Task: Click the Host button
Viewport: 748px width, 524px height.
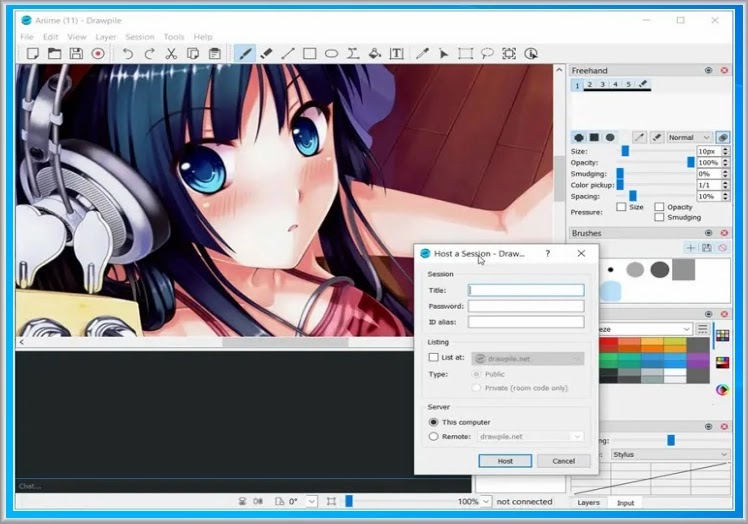Action: pyautogui.click(x=505, y=461)
